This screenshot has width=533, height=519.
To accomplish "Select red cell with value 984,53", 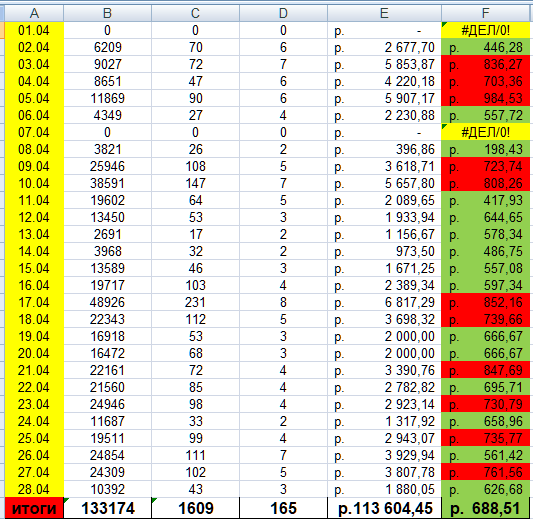I will click(x=485, y=98).
